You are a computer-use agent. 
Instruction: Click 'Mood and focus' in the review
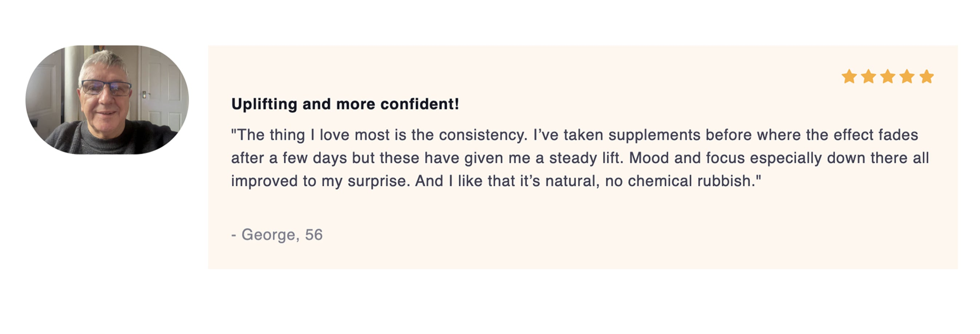[687, 158]
